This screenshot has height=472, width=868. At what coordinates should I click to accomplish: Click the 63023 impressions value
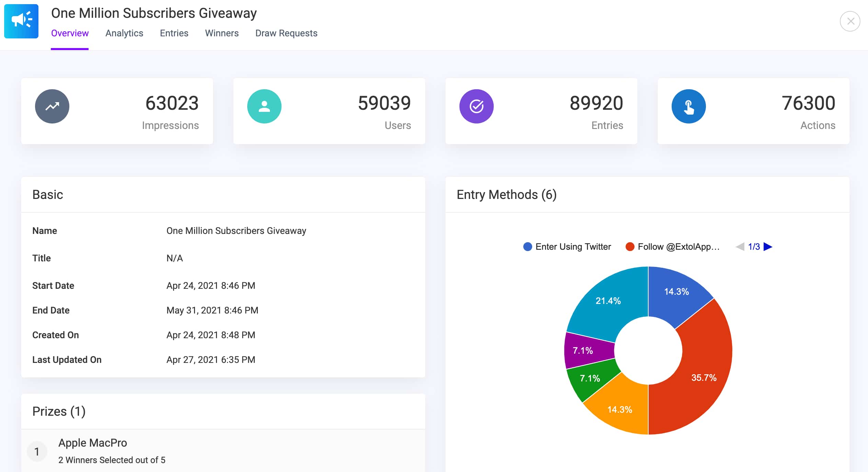pos(172,103)
